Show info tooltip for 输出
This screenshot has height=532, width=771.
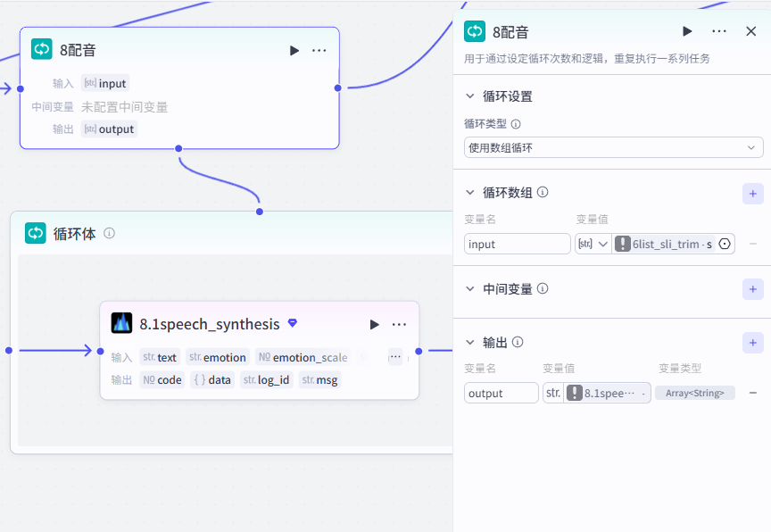click(x=518, y=342)
